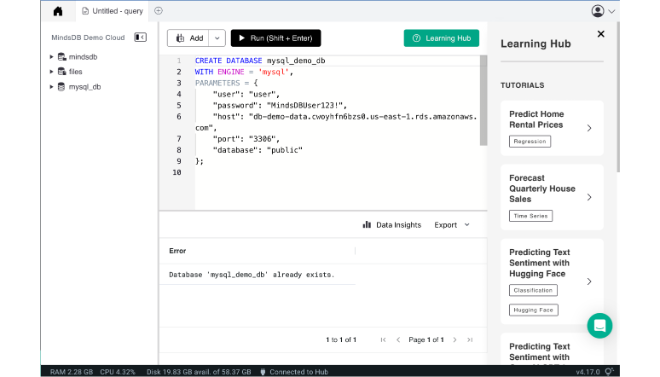Click the Hugging Face tag

533,310
